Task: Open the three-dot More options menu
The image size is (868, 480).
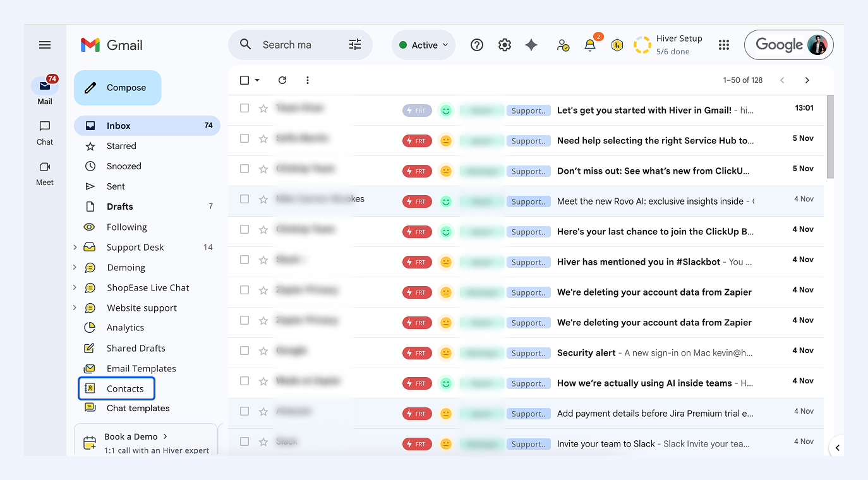Action: (x=308, y=80)
